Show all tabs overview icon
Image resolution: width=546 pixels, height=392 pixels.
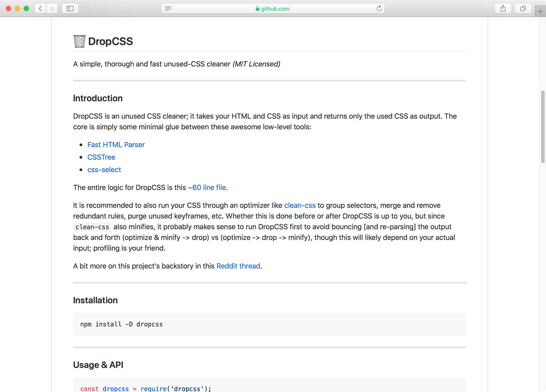click(x=523, y=9)
